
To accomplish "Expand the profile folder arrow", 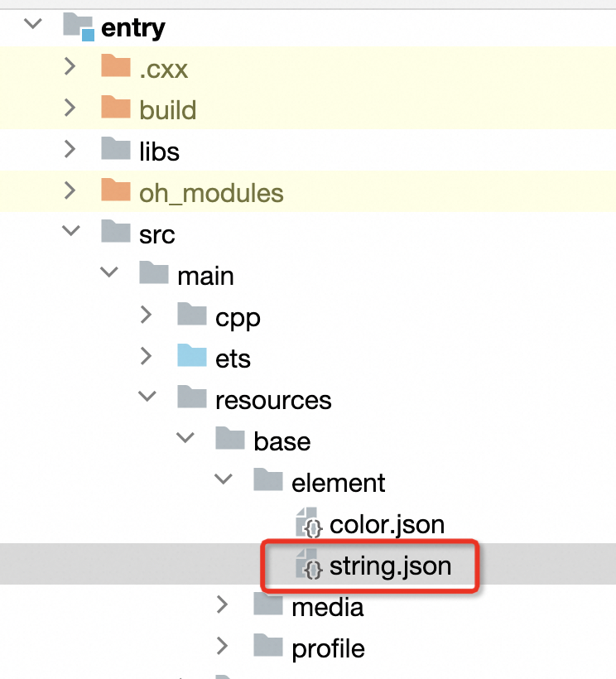I will click(x=223, y=647).
